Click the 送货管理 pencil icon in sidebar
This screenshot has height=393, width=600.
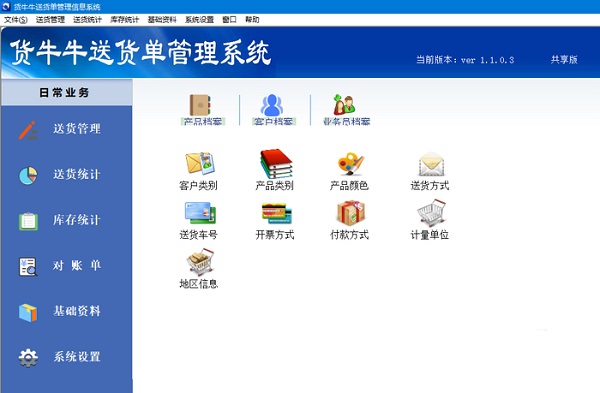[28, 130]
